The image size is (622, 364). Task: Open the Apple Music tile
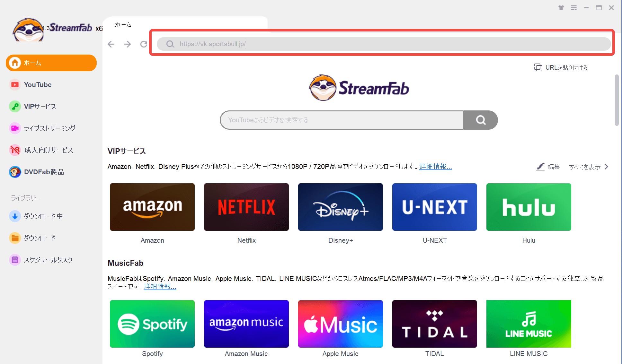(x=341, y=324)
